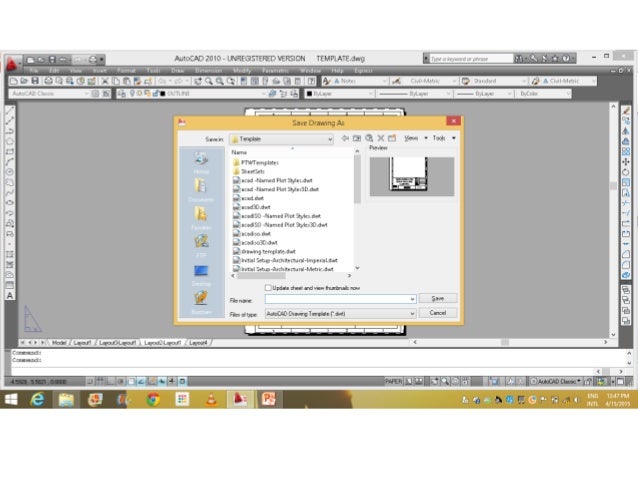Viewport: 638px width, 479px height.
Task: Open Google Chrome from the taskbar
Action: pyautogui.click(x=153, y=399)
